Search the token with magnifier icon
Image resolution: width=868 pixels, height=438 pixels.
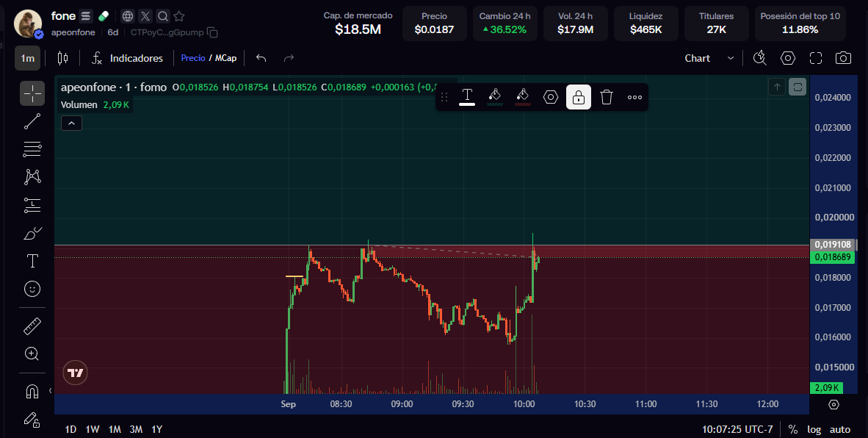coord(162,16)
